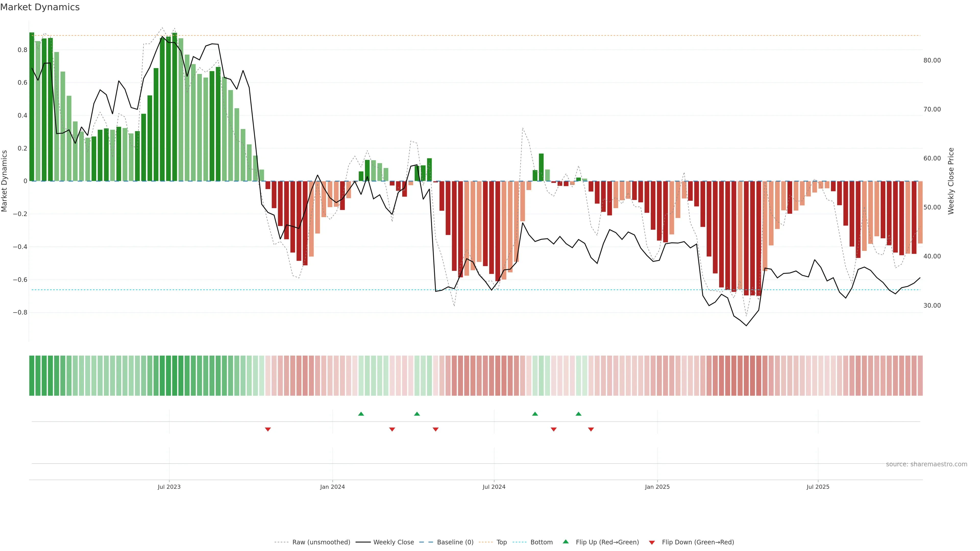
Task: Click the Jul 2023 axis label
Action: coord(169,487)
